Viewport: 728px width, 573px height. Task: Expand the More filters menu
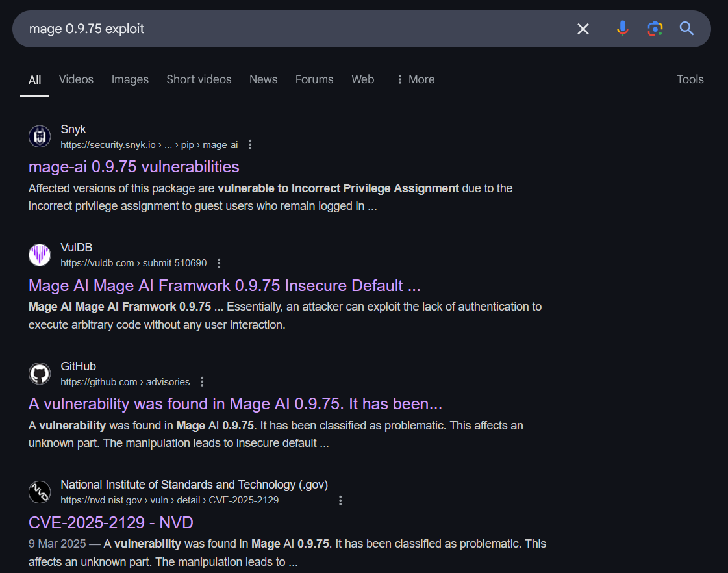[416, 79]
